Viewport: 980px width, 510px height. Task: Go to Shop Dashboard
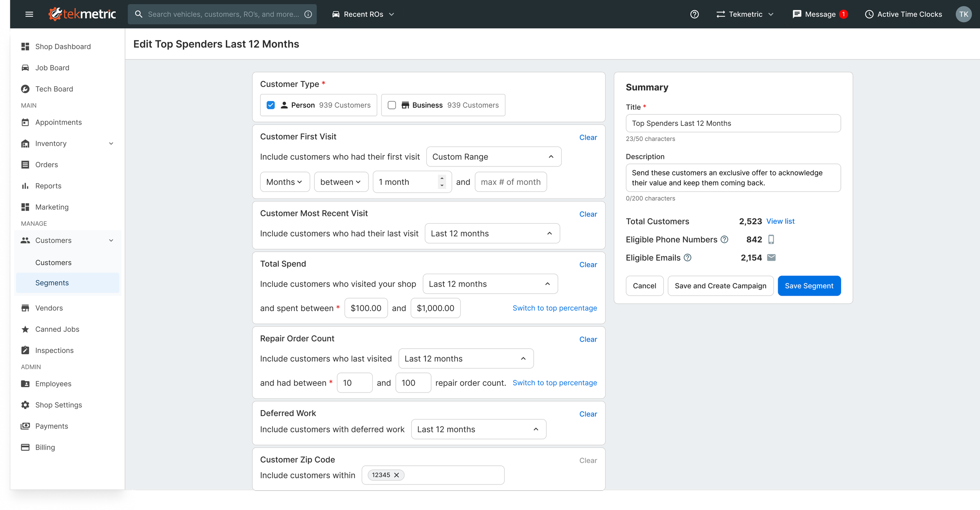(x=63, y=46)
